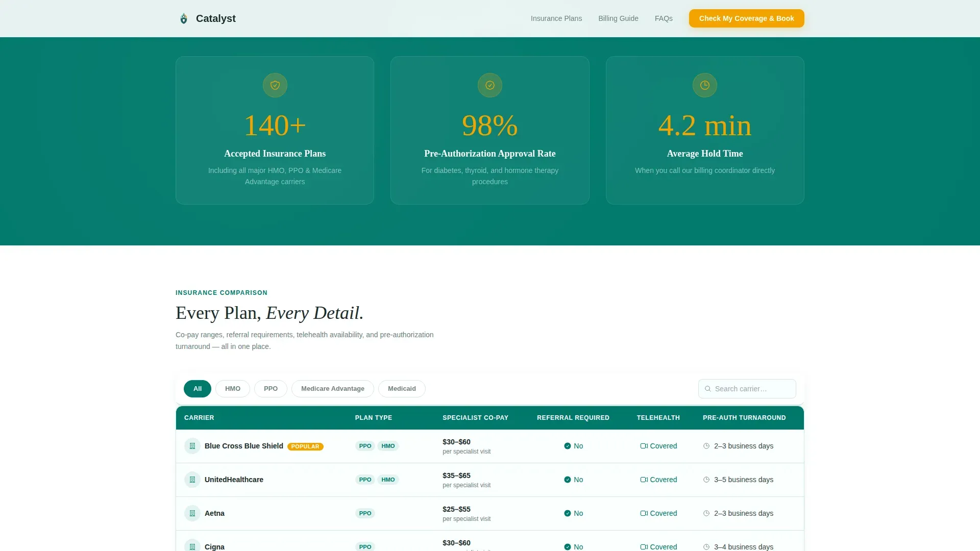Click the Aetna building icon
The height and width of the screenshot is (551, 980).
coord(192,513)
